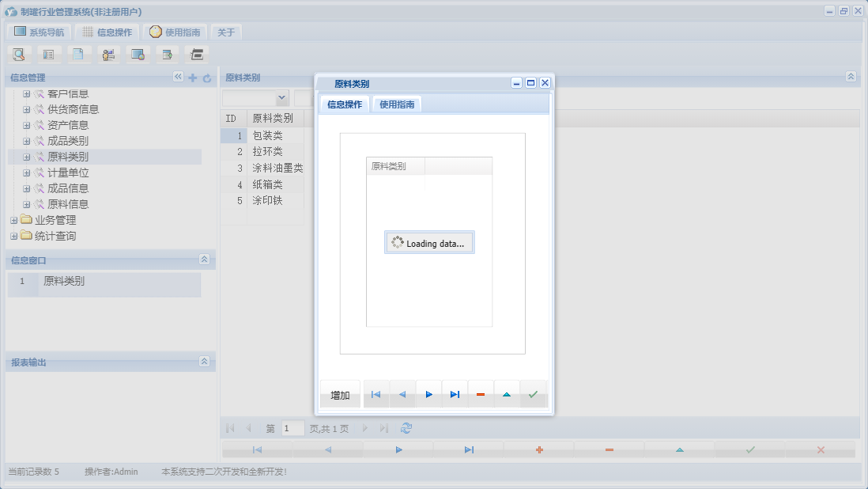This screenshot has height=489, width=868.
Task: Select the 纸箱类 row
Action: tap(262, 184)
